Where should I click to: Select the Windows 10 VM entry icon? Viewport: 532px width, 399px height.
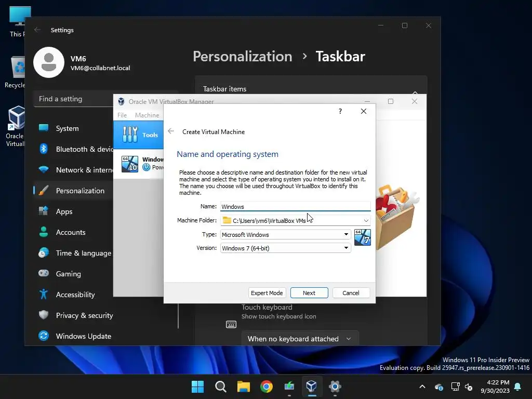pos(130,164)
